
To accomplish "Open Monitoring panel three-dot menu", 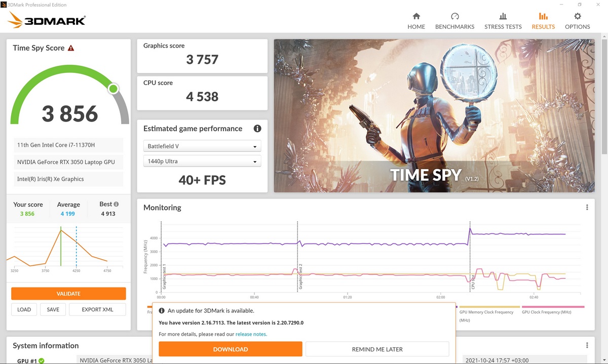I will pos(587,208).
